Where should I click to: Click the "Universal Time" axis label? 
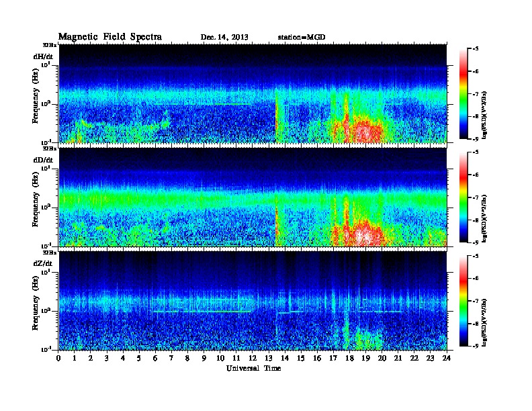(x=253, y=368)
